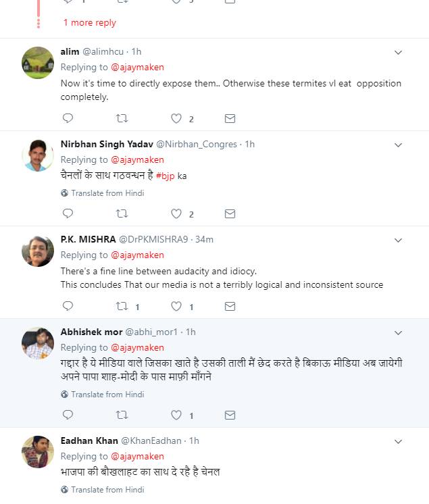The height and width of the screenshot is (504, 429).
Task: Like Abhishek mor's tweet
Action: (176, 415)
